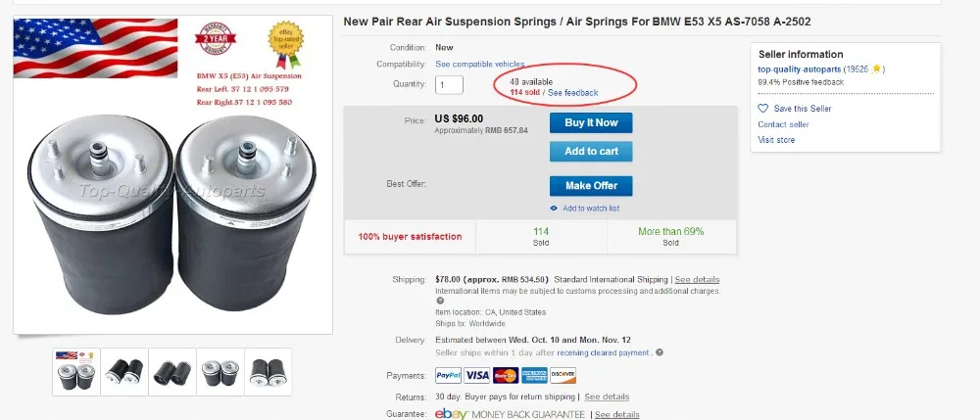Open See compatible vehicles link

tap(480, 65)
